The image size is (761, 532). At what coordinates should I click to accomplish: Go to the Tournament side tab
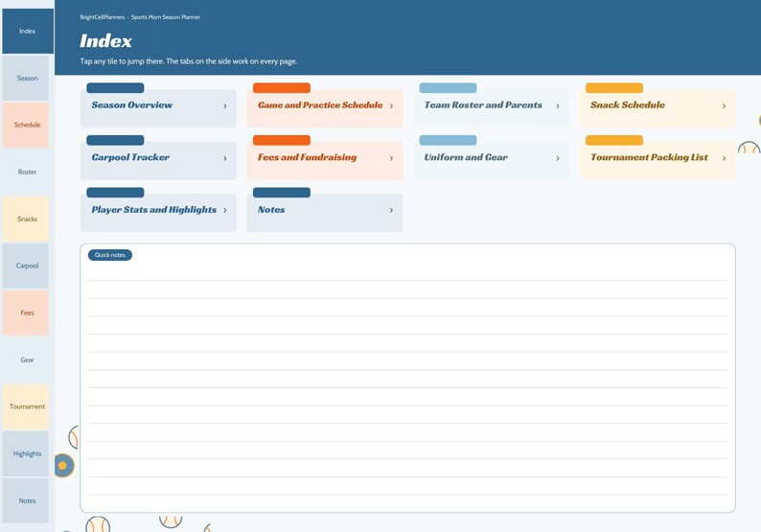(x=26, y=406)
